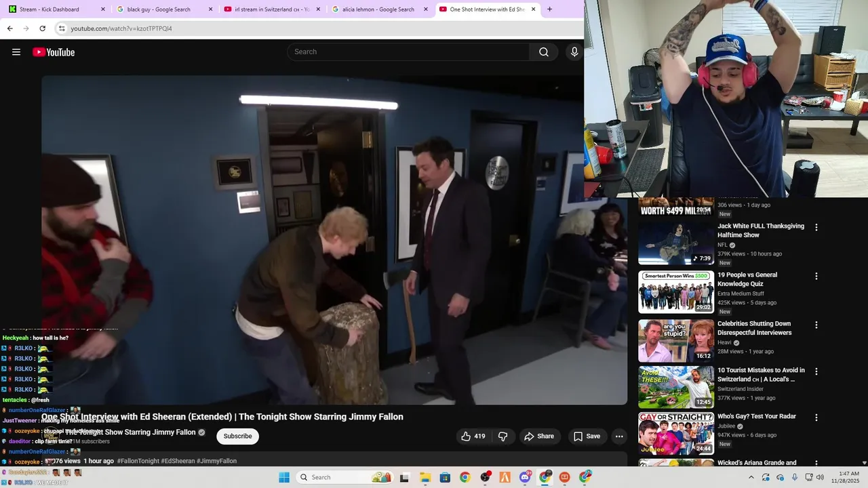
Task: Share the Ed Sheeran interview video
Action: (539, 436)
